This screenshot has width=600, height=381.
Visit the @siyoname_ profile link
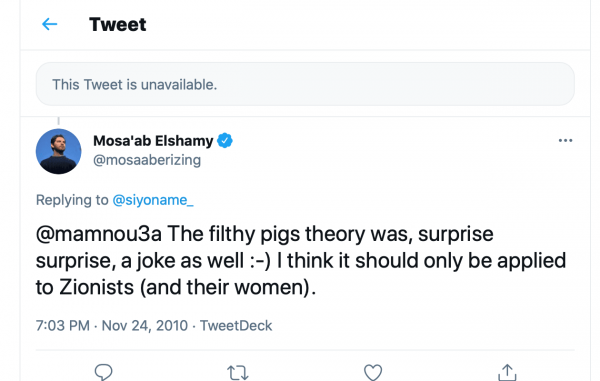click(153, 200)
